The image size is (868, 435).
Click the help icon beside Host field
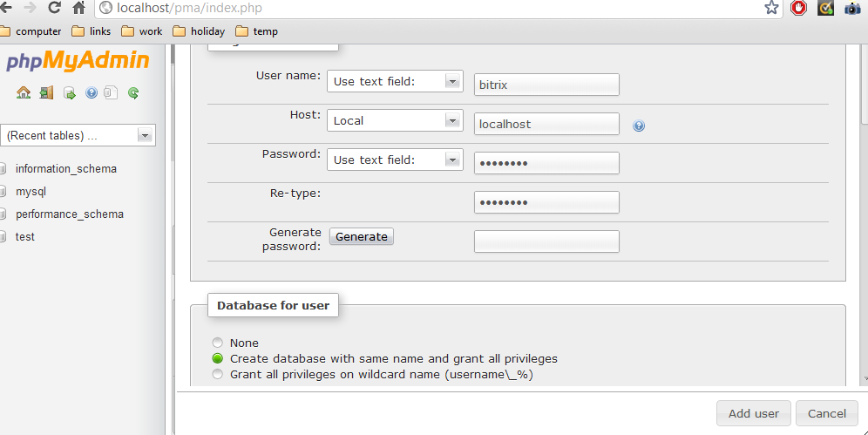[x=639, y=126]
